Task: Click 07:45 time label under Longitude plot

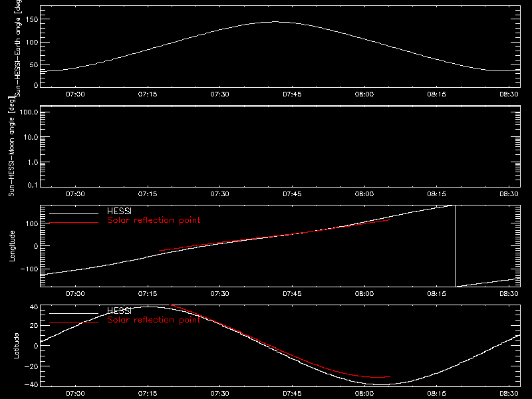Action: point(292,293)
